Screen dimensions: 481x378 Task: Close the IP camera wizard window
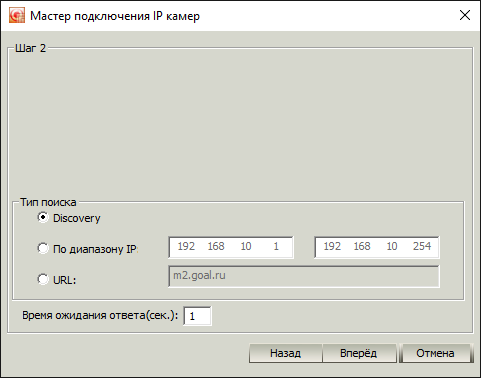point(465,15)
